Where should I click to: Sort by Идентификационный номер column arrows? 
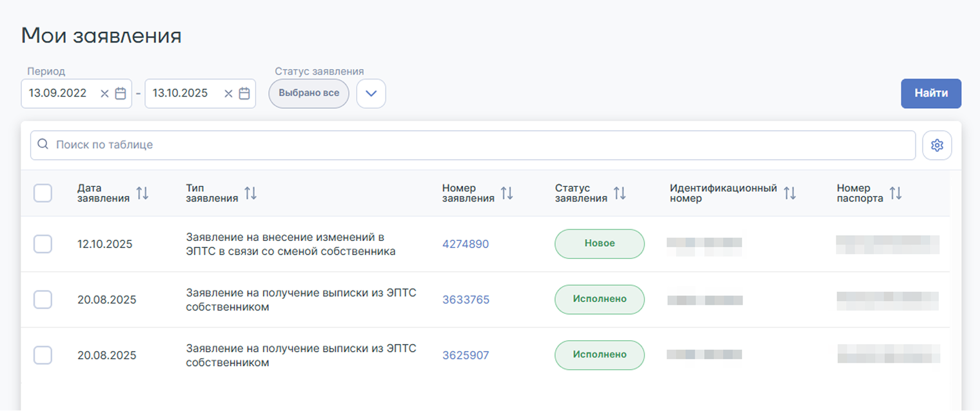point(790,193)
